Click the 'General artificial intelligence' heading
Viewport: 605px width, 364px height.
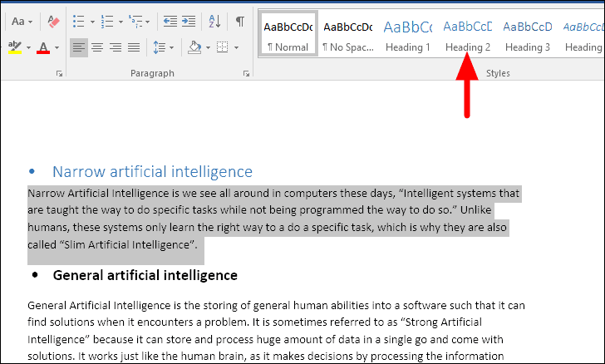click(x=145, y=275)
